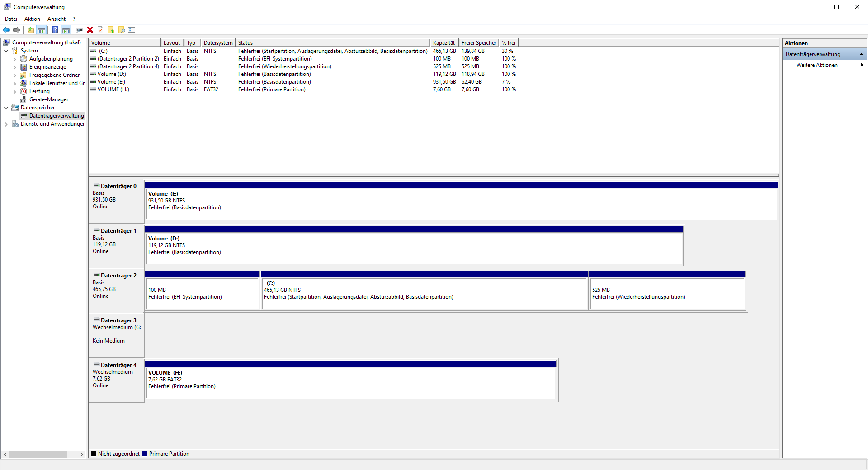Select Volume (E:) row in the volume list
Image resolution: width=868 pixels, height=470 pixels.
click(x=304, y=82)
